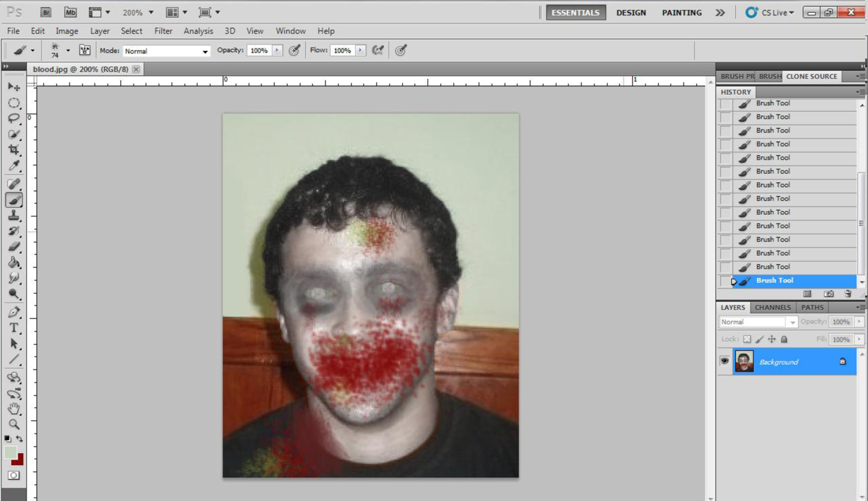Switch to Painting workspace
Screen dimensions: 868x501
coord(681,12)
